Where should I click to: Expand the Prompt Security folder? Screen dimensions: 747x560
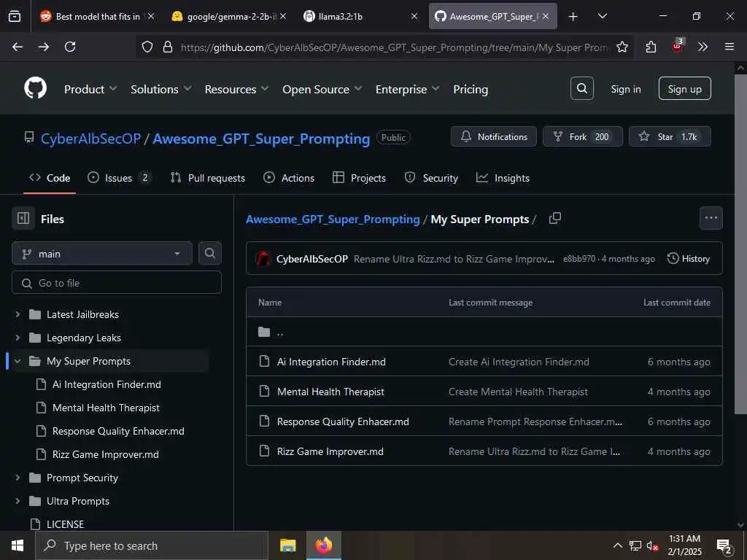point(18,478)
